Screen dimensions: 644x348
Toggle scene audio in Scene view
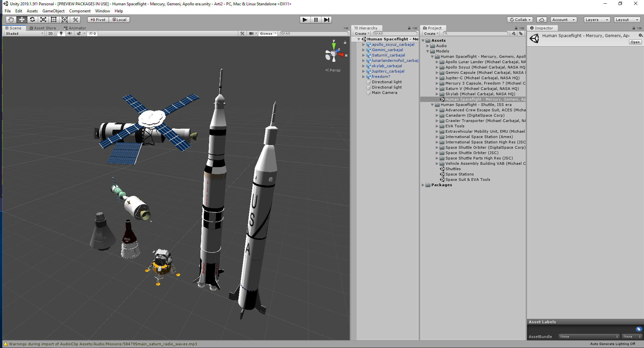[x=69, y=33]
